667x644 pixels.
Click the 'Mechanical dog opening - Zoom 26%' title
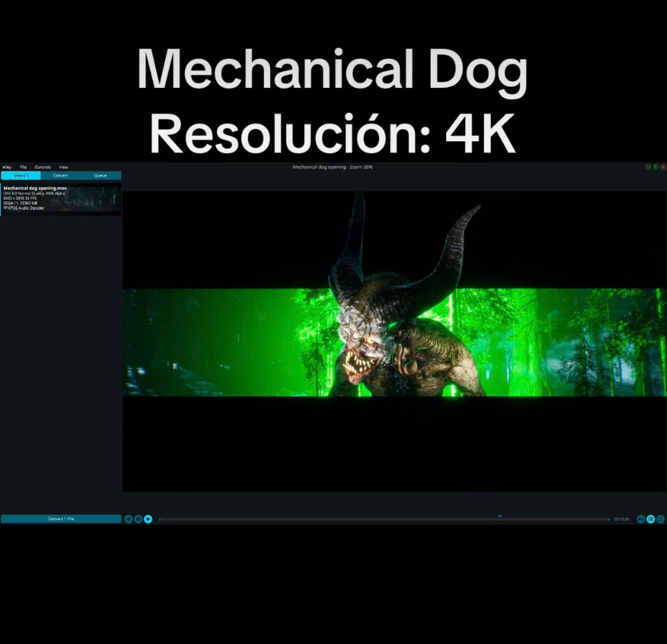point(332,167)
